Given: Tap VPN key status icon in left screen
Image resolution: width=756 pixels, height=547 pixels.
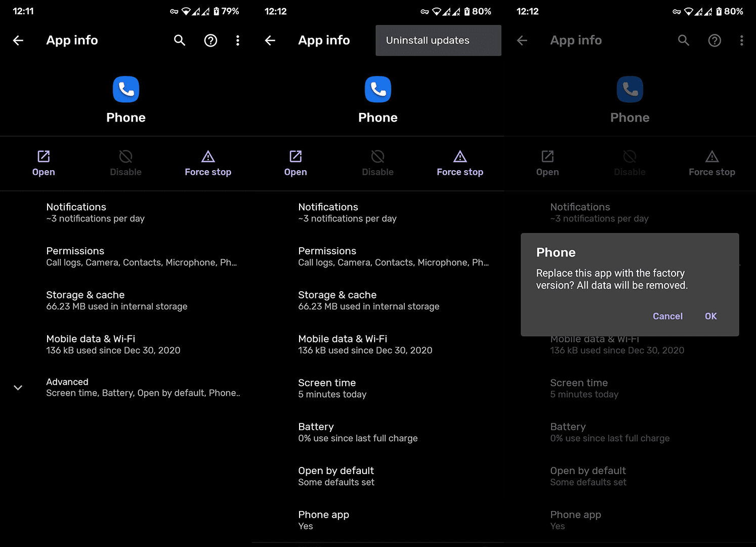Looking at the screenshot, I should 174,12.
